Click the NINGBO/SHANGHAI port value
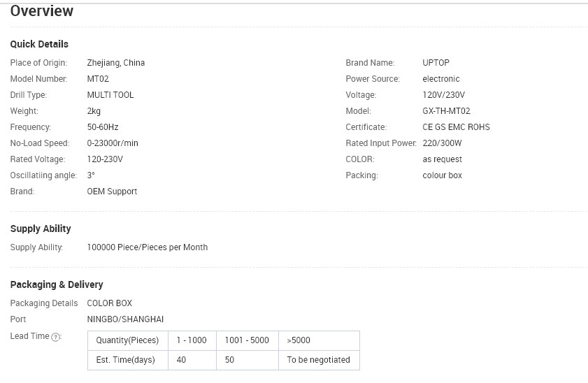The width and height of the screenshot is (588, 383). [125, 319]
